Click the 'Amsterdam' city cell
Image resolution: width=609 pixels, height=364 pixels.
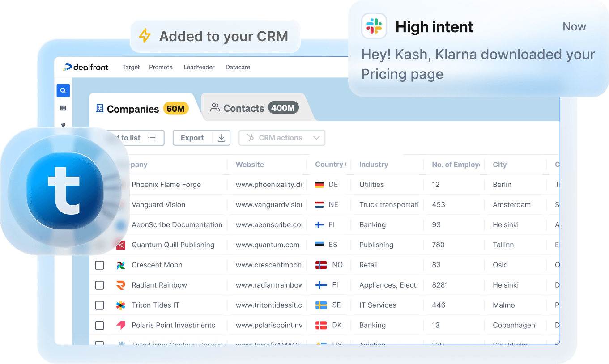click(511, 205)
